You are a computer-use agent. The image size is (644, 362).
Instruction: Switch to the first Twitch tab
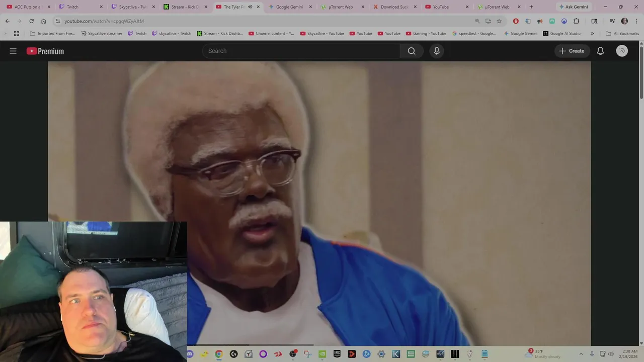[x=79, y=7]
